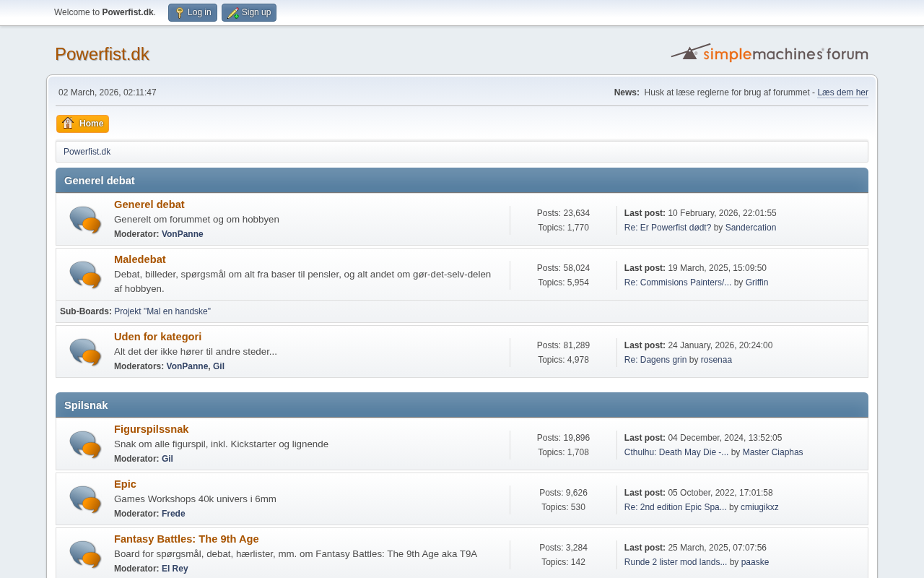The image size is (924, 578).
Task: View Master Ciaphas's profile
Action: coord(772,452)
